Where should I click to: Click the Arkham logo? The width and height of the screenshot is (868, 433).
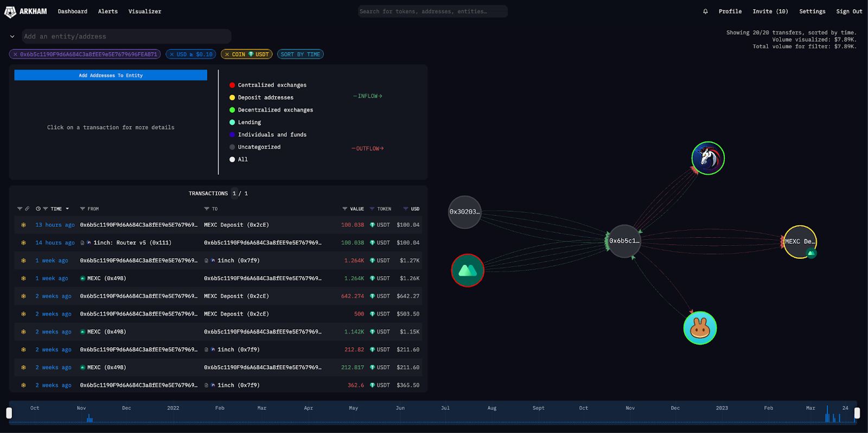click(25, 11)
